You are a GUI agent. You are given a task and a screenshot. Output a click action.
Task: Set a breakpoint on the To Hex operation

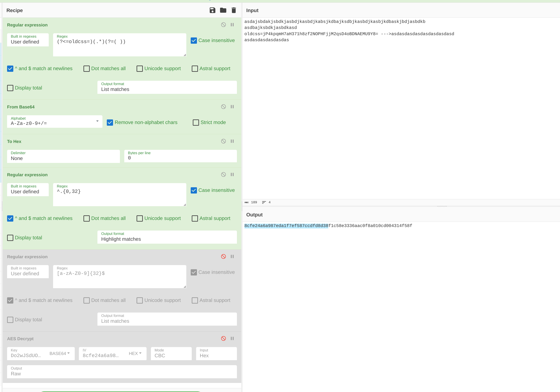[x=232, y=141]
